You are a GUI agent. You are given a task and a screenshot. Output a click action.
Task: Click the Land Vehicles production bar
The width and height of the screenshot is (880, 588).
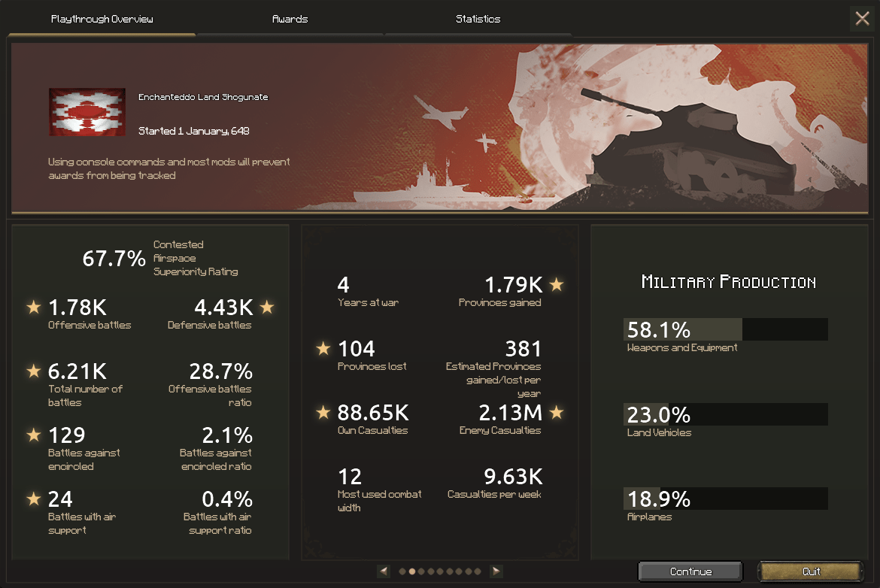[726, 414]
